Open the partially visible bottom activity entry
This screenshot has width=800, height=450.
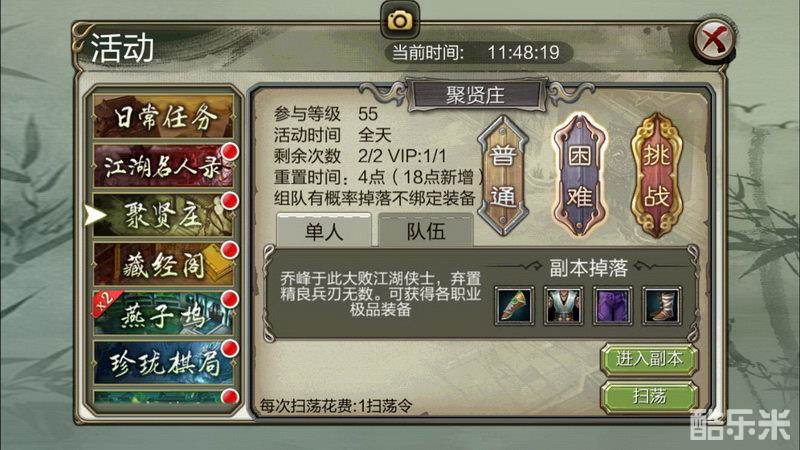[163, 397]
